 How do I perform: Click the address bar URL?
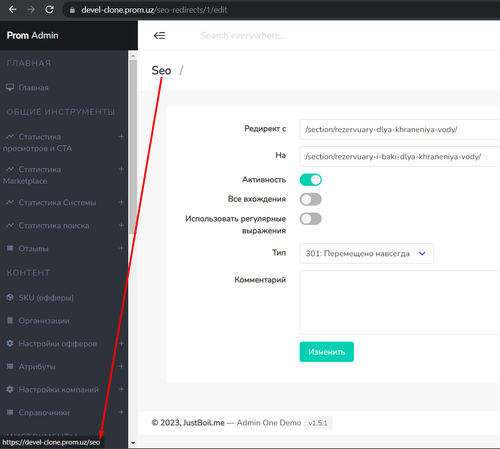tap(154, 10)
